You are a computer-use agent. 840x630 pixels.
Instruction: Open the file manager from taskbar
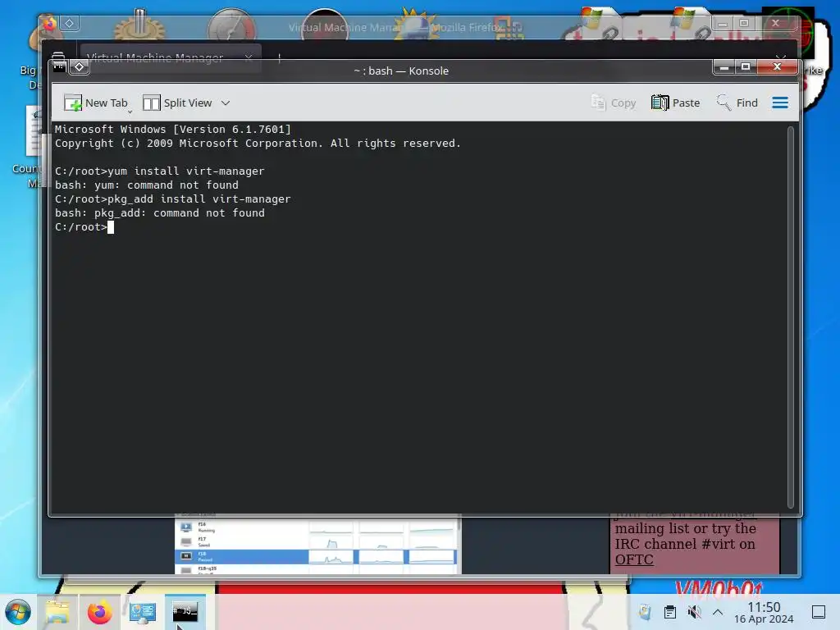click(x=57, y=612)
